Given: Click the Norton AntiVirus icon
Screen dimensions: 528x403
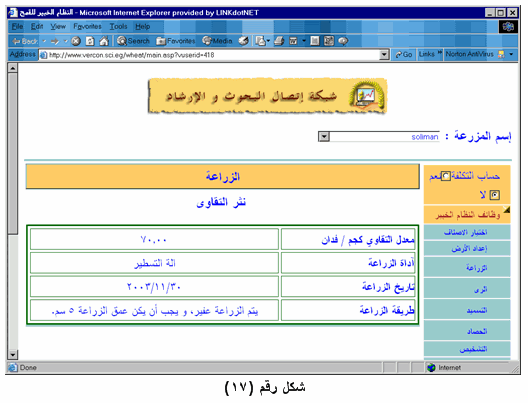Looking at the screenshot, I should (501, 54).
